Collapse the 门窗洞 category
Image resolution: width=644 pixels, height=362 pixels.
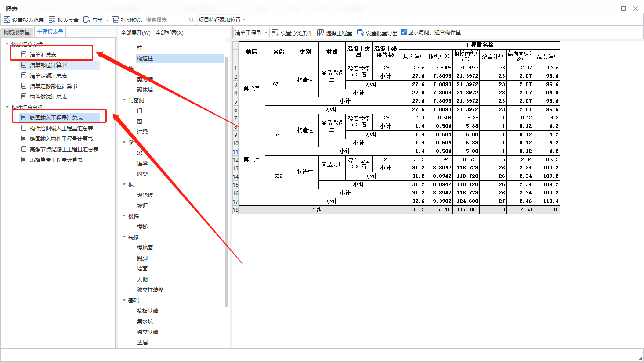(124, 100)
